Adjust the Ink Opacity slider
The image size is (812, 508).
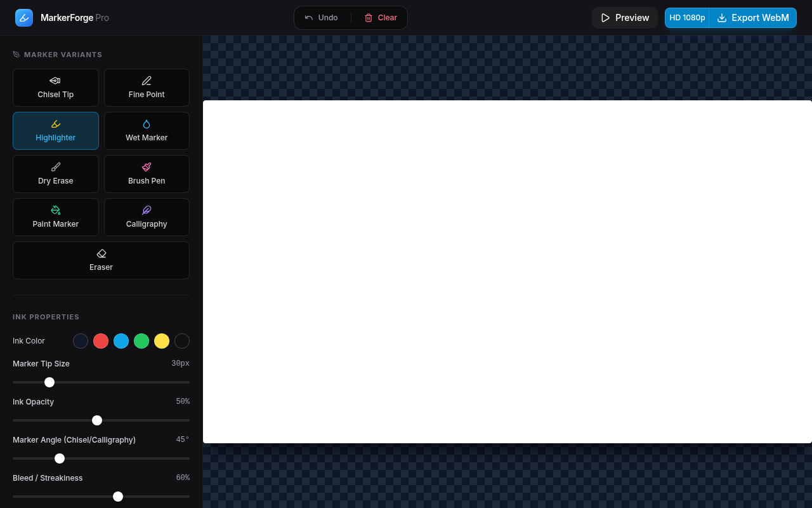[101, 420]
